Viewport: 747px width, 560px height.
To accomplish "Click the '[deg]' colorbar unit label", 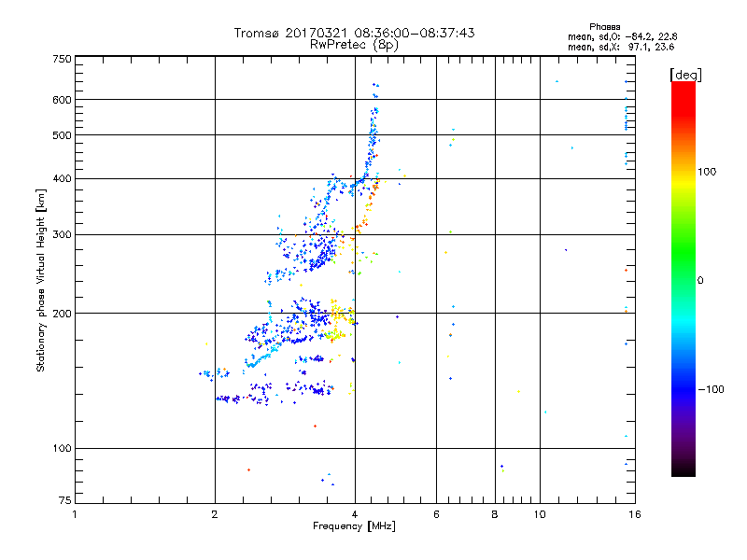I will 685,75.
